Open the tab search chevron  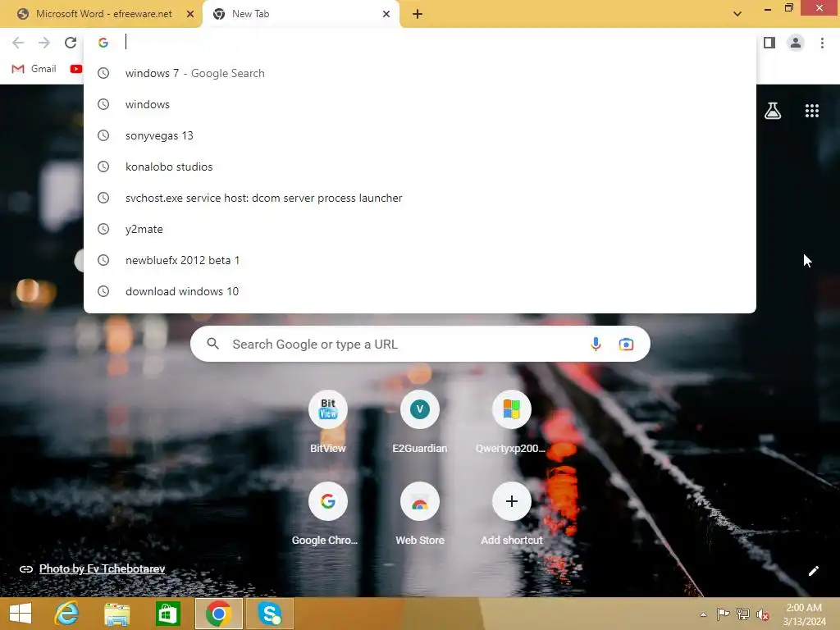(x=737, y=14)
